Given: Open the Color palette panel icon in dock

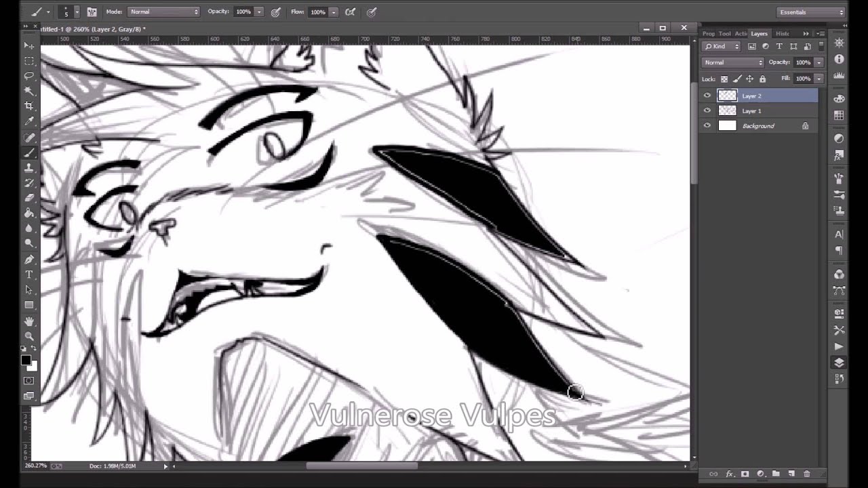Looking at the screenshot, I should click(x=839, y=98).
